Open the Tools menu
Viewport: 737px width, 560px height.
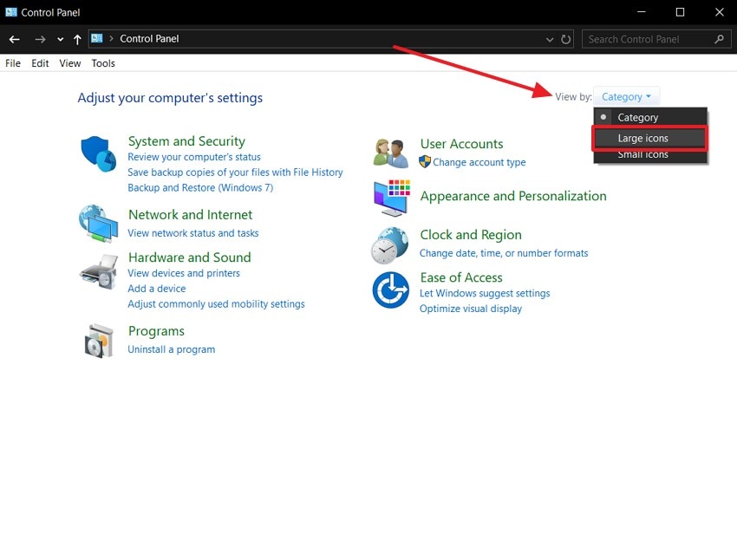[x=103, y=63]
